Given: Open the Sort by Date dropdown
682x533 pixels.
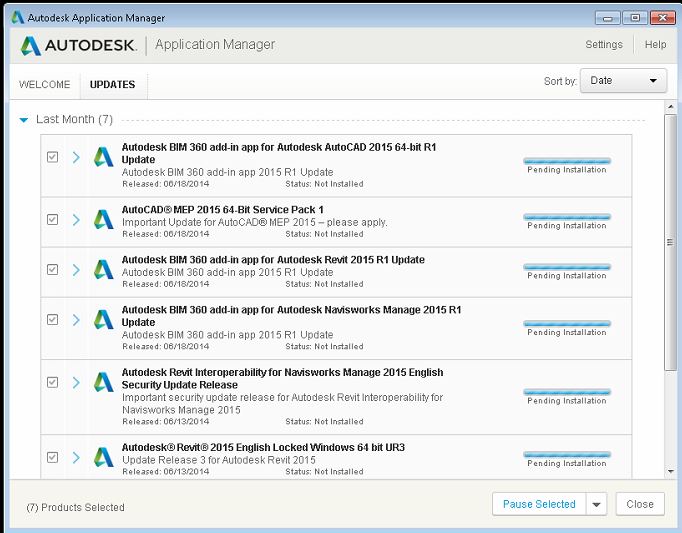Looking at the screenshot, I should (623, 81).
